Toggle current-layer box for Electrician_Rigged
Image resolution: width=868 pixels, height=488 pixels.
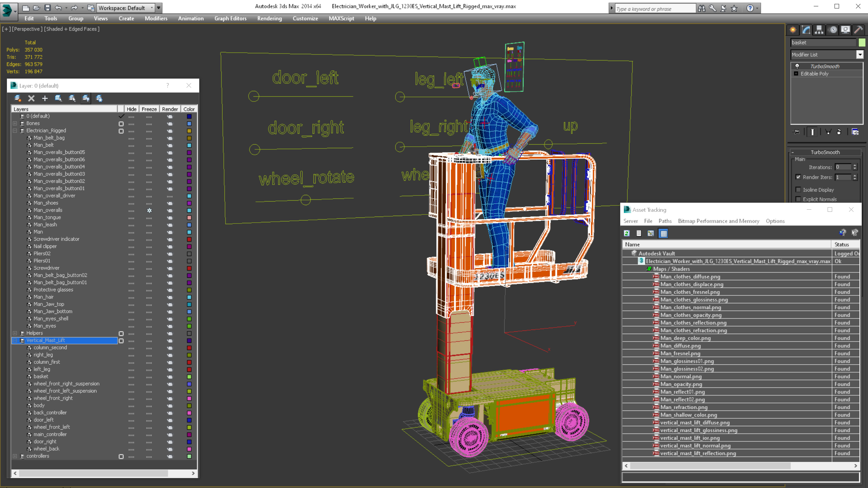click(121, 131)
